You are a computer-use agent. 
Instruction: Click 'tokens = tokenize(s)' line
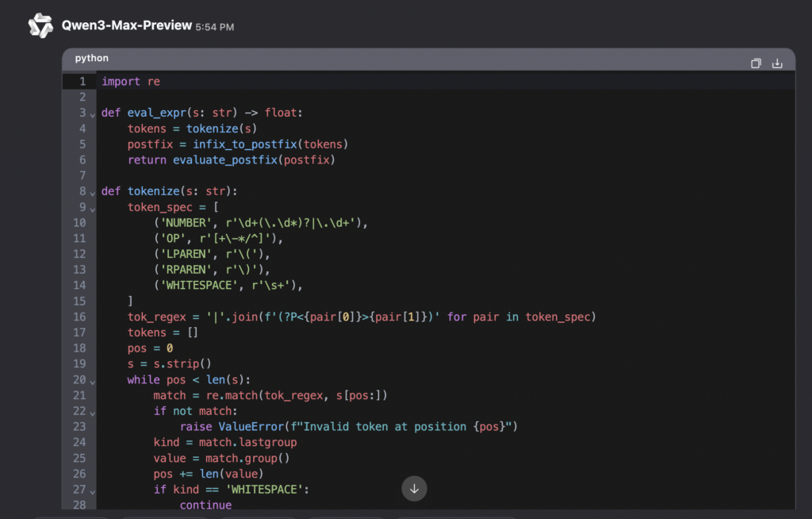(192, 129)
